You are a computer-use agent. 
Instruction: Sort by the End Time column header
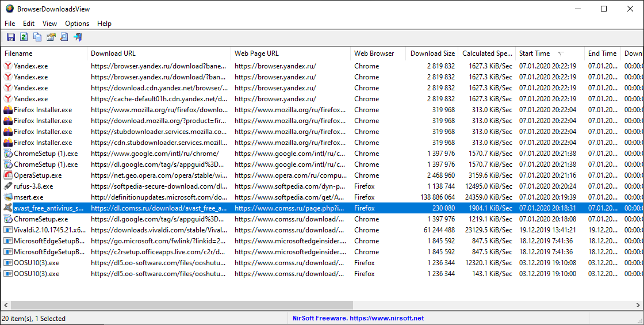click(x=602, y=53)
